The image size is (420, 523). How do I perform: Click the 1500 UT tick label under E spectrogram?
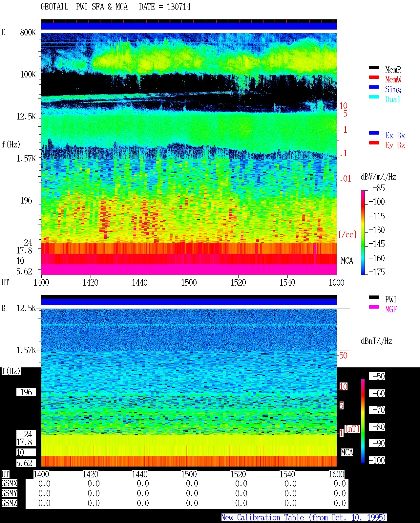[x=189, y=283]
